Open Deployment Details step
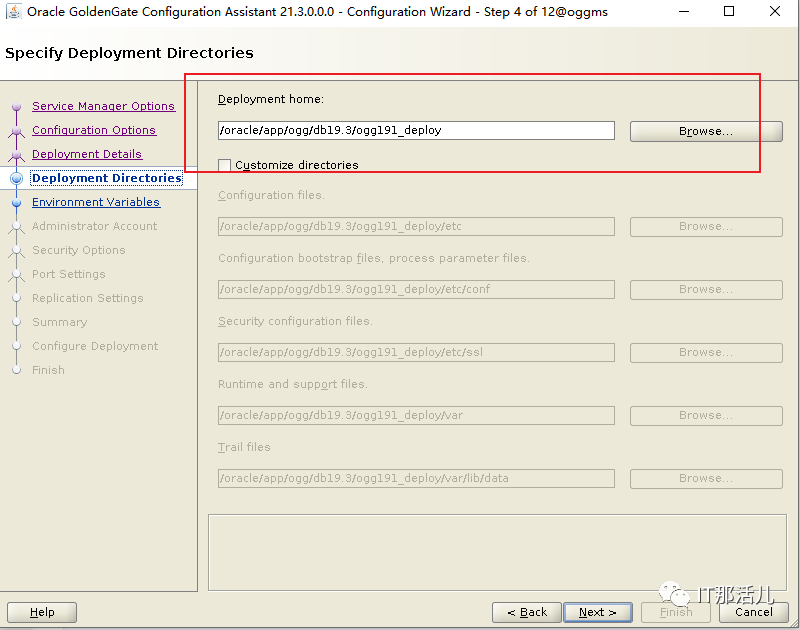Screen dimensions: 800x630 point(87,154)
